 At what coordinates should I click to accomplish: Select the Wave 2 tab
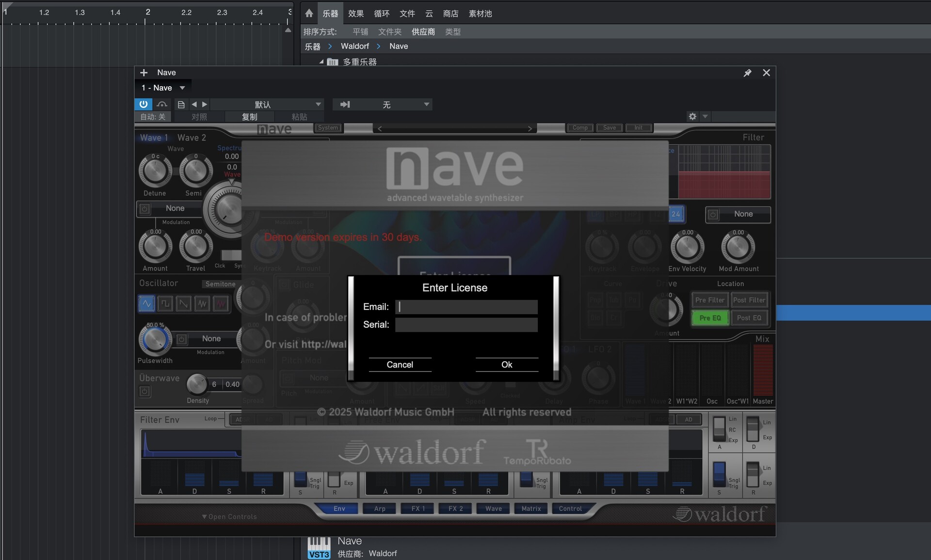point(192,138)
